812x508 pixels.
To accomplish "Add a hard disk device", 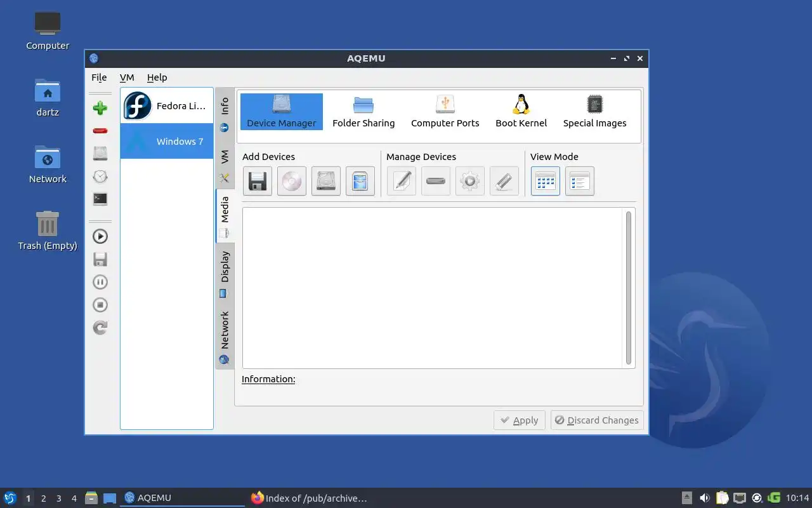I will [326, 181].
